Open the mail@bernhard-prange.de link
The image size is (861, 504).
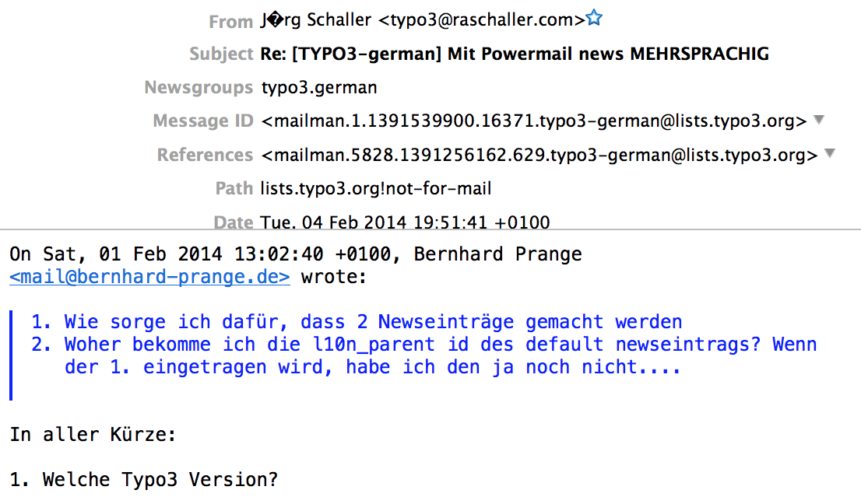pos(149,276)
